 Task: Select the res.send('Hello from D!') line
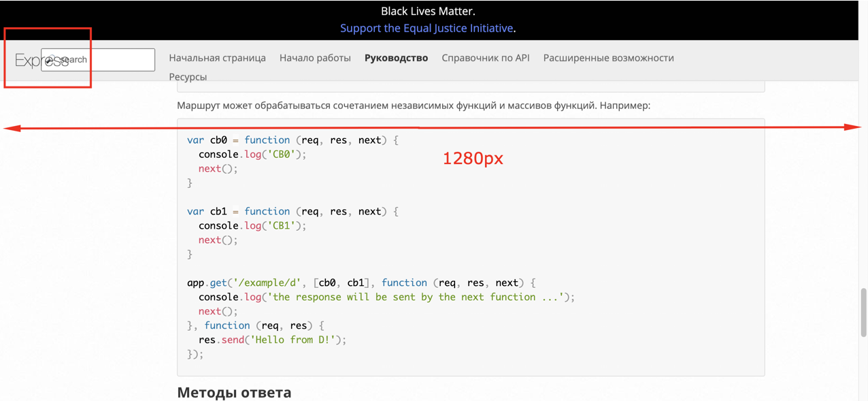(272, 339)
